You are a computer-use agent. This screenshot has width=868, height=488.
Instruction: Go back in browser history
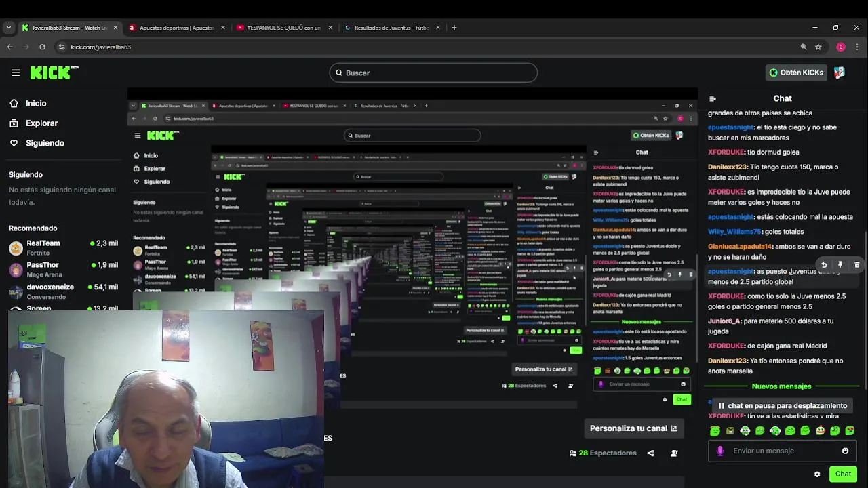(x=9, y=47)
